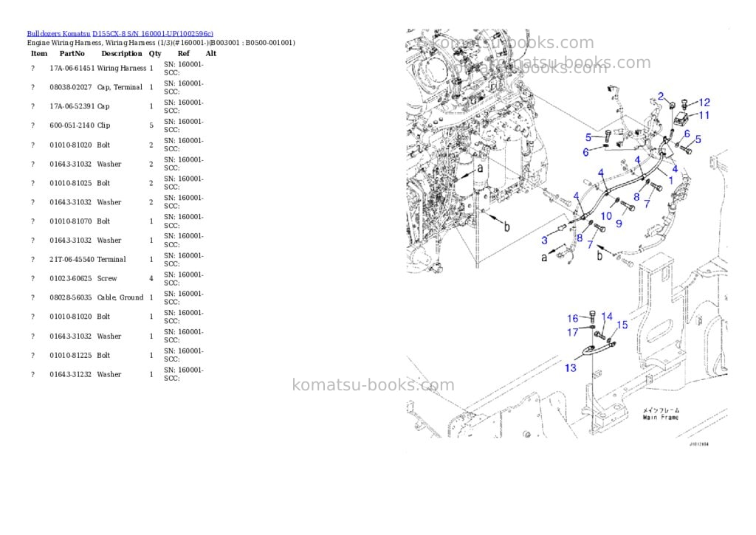The height and width of the screenshot is (535, 756).
Task: Click callout number 3 on the diagram
Action: [544, 240]
